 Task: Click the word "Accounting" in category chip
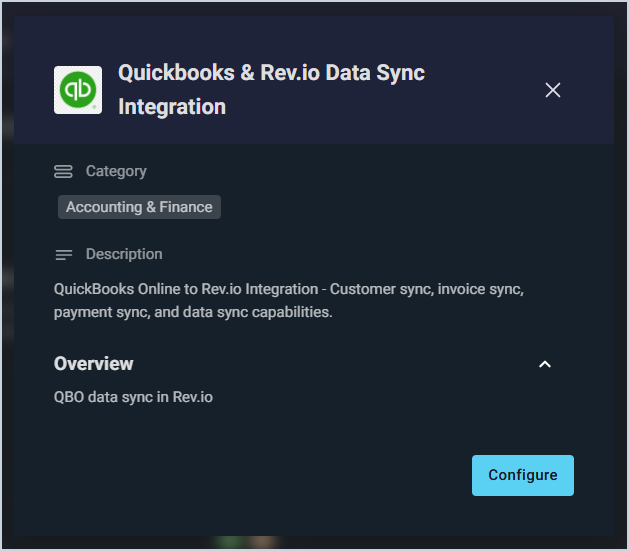click(x=104, y=207)
